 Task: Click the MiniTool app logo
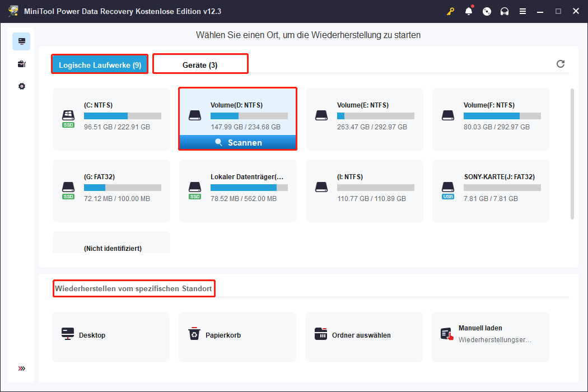pyautogui.click(x=13, y=11)
